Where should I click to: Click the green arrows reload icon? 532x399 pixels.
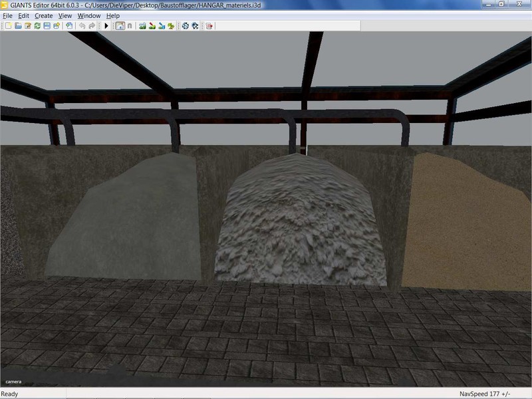[38, 26]
